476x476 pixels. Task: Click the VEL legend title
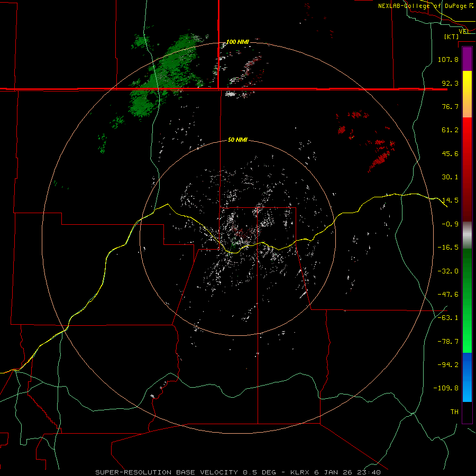point(464,31)
